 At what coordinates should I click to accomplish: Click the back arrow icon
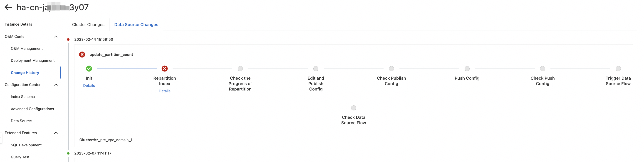point(8,7)
